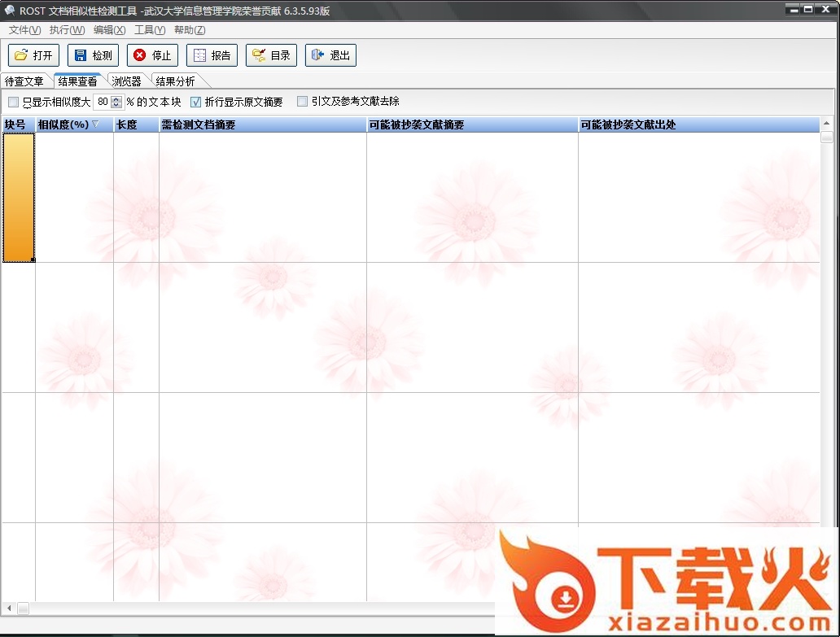Open the Report (报告) toolbar icon
The height and width of the screenshot is (637, 840).
pos(199,55)
